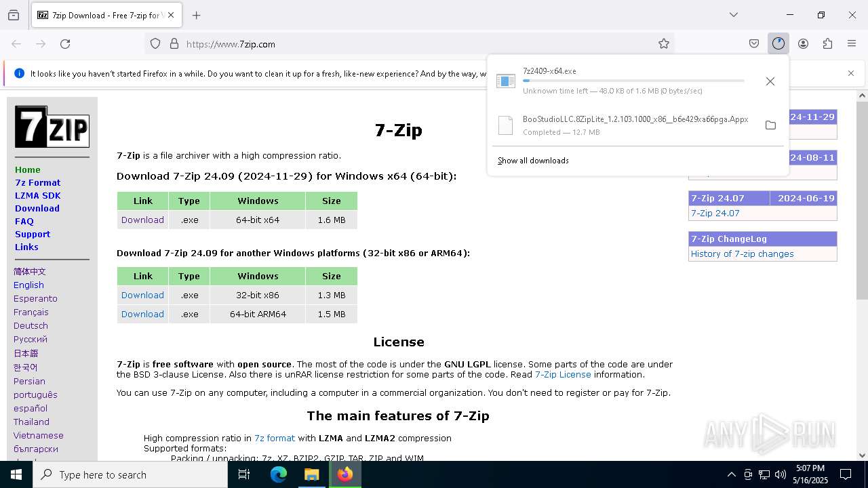The width and height of the screenshot is (868, 488).
Task: Save page to Pocket
Action: 754,43
